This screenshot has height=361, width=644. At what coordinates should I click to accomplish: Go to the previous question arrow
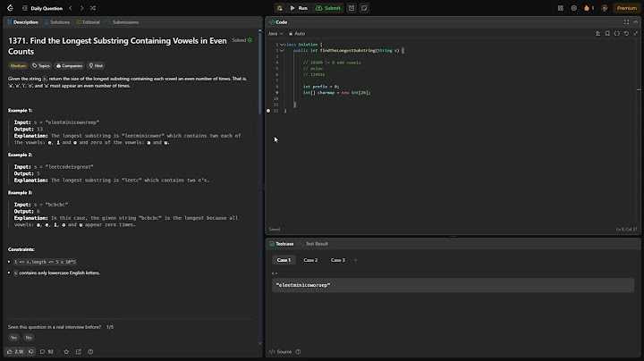click(x=71, y=8)
